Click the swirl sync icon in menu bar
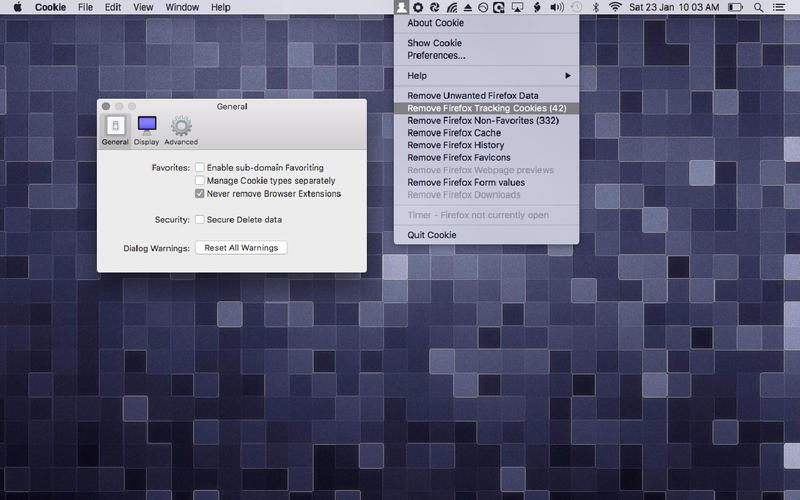This screenshot has width=800, height=500. 435,7
